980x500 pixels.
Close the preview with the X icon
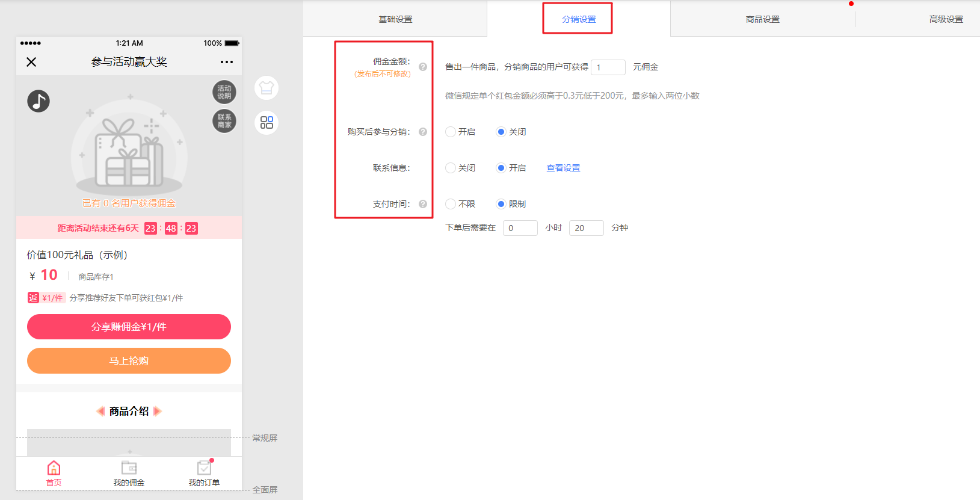coord(31,62)
